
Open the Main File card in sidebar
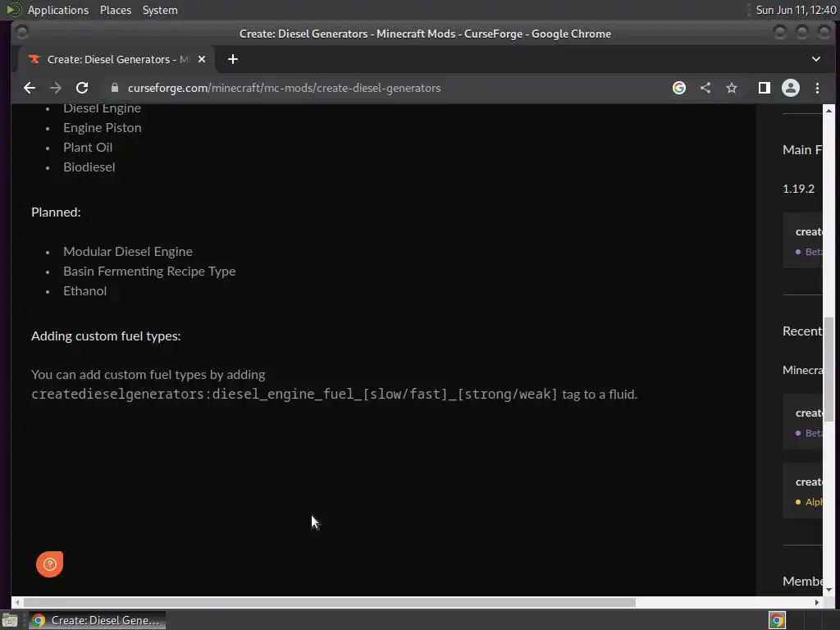802,240
